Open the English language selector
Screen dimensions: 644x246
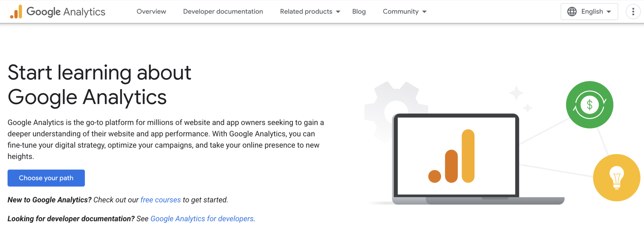pyautogui.click(x=589, y=12)
